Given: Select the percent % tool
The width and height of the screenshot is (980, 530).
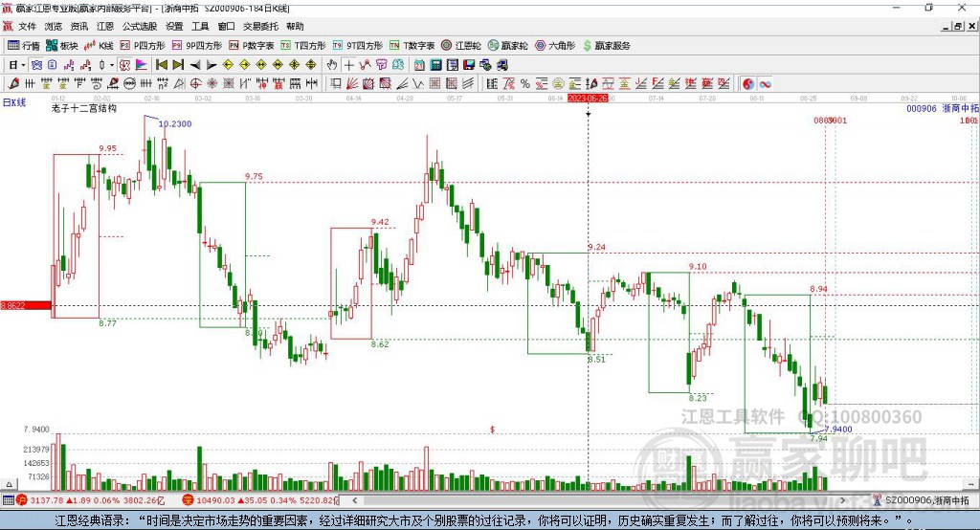Looking at the screenshot, I should pos(525,83).
